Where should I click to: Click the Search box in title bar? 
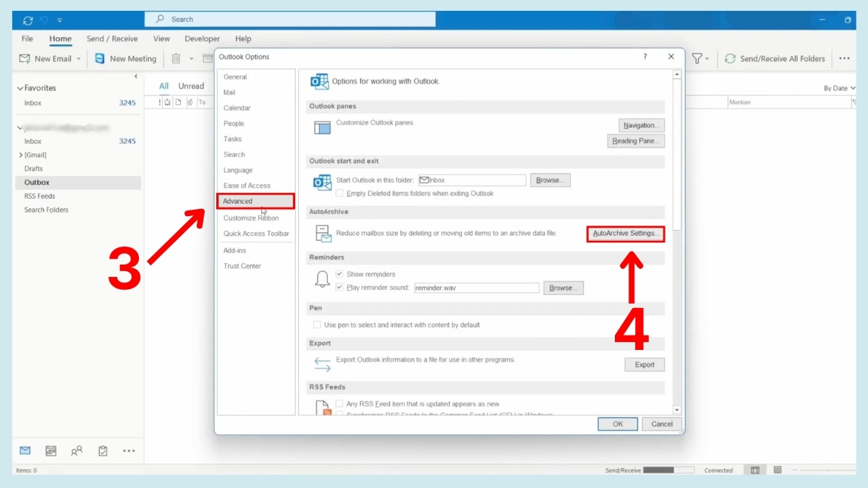tap(290, 20)
